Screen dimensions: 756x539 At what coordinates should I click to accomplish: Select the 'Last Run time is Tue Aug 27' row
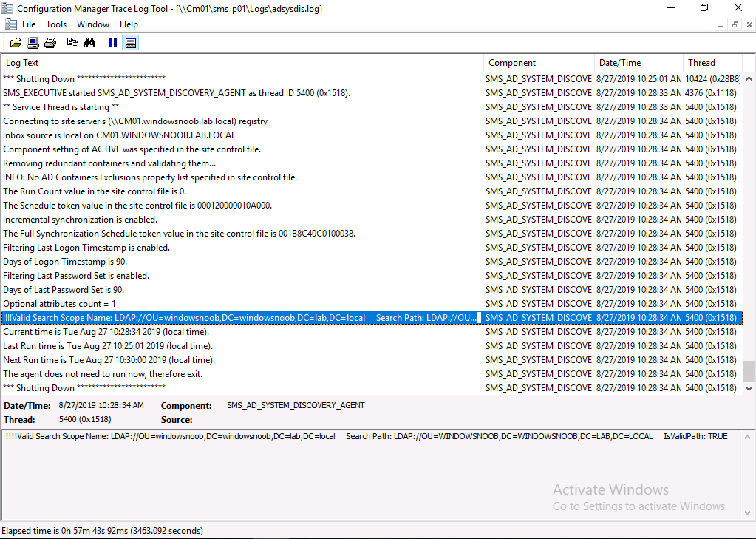(372, 346)
